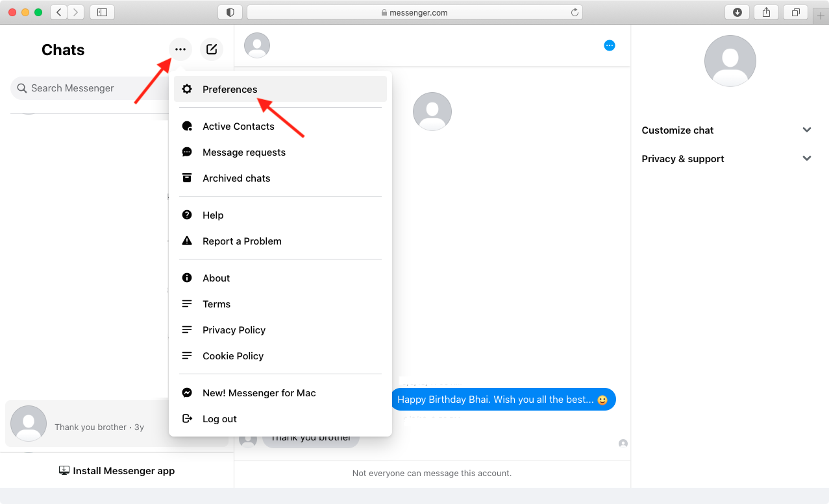The height and width of the screenshot is (504, 829).
Task: Reload the page in Safari
Action: click(x=575, y=12)
